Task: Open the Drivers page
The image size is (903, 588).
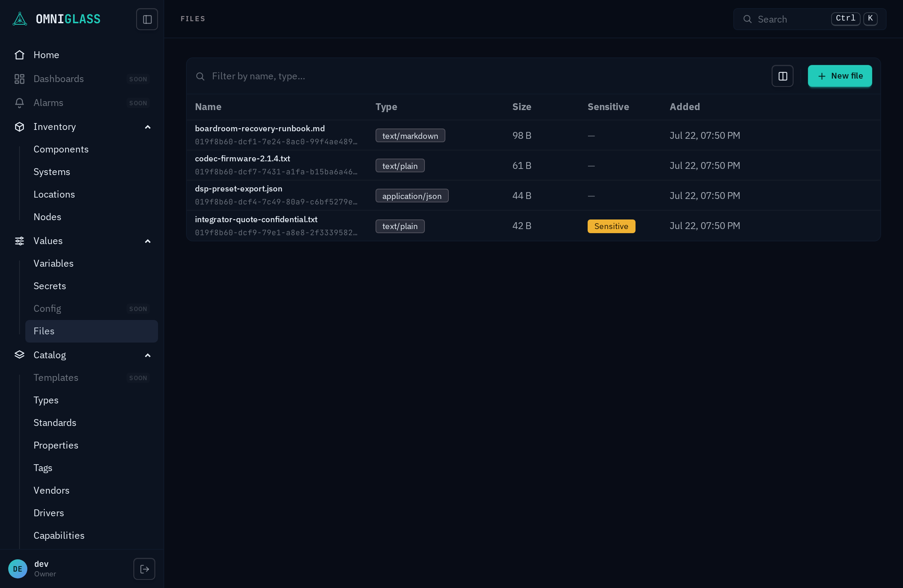Action: (91, 513)
